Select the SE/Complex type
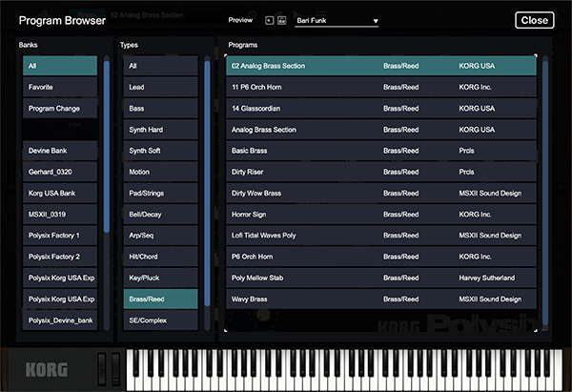Viewport: 572px width, 392px height. (x=160, y=320)
